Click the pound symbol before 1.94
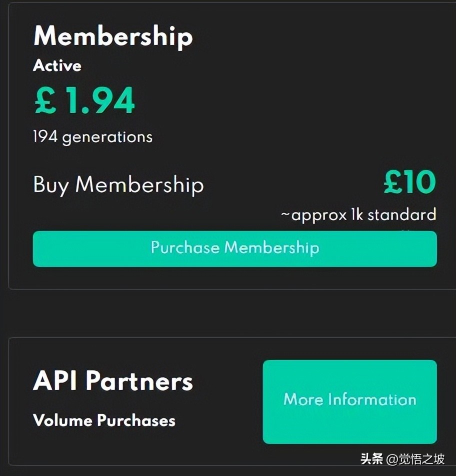This screenshot has width=456, height=476. (x=45, y=101)
